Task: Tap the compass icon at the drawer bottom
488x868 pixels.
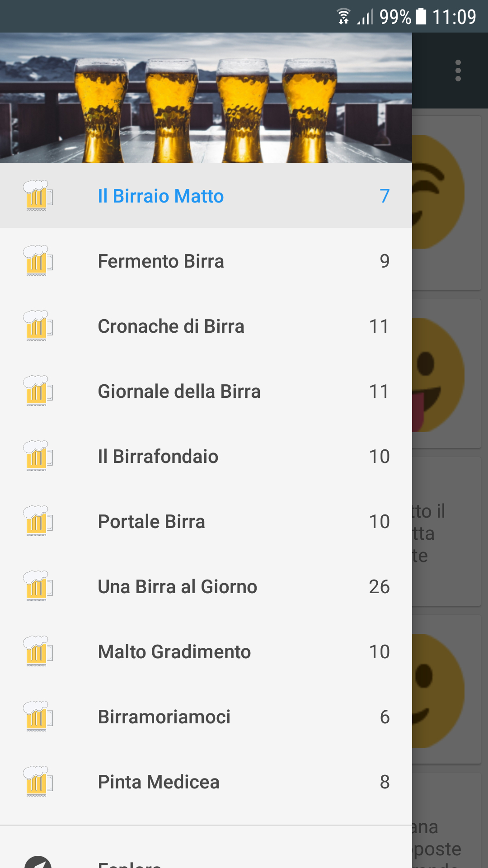Action: 38,862
